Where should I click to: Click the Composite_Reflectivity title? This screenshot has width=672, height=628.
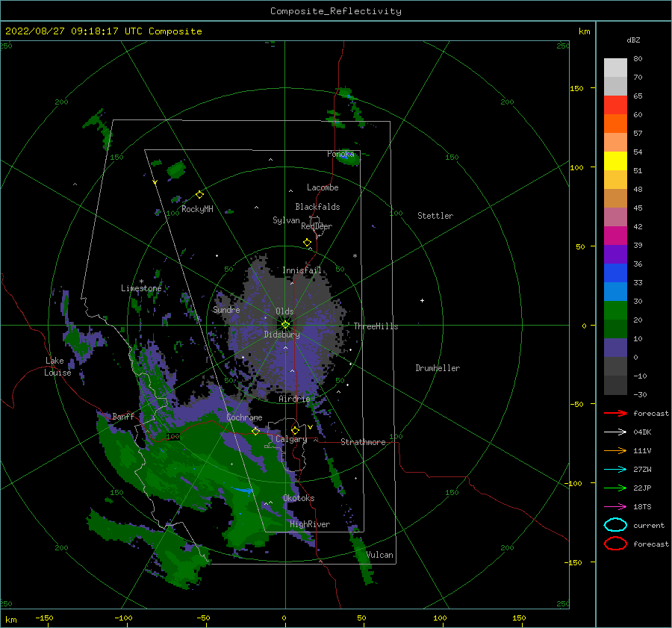click(336, 11)
